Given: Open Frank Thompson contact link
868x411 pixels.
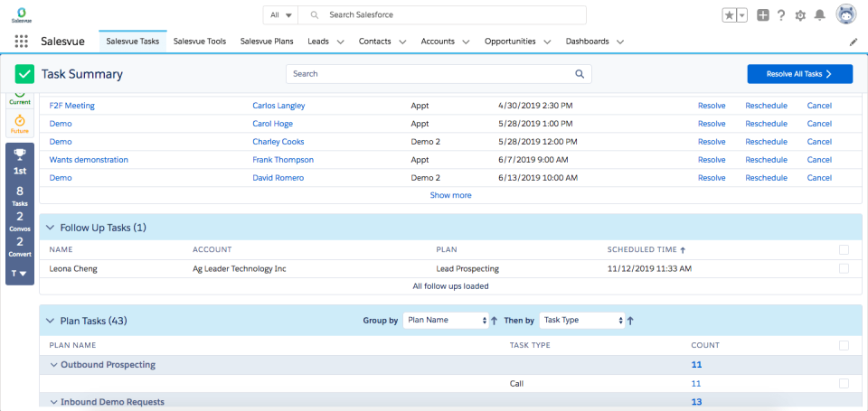Looking at the screenshot, I should pyautogui.click(x=282, y=160).
